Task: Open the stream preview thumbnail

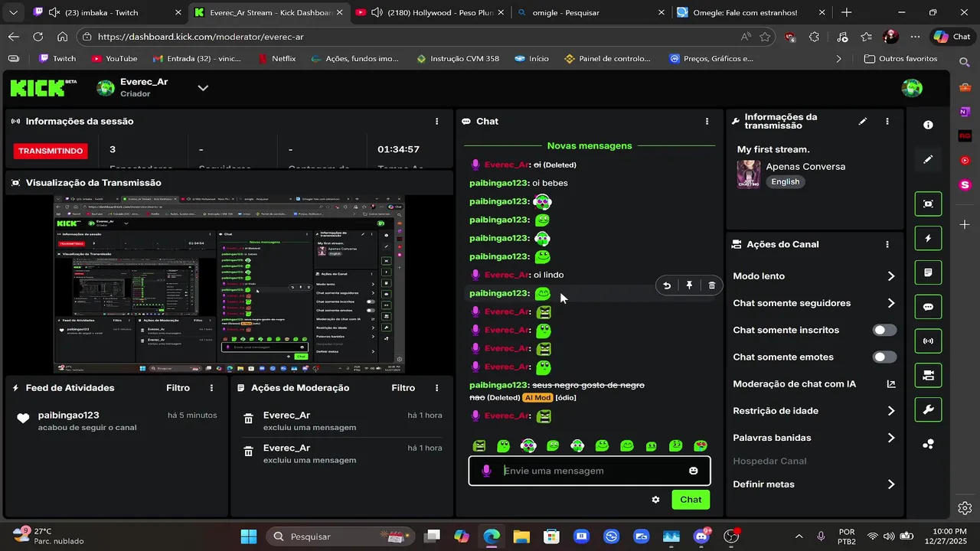Action: pos(229,284)
